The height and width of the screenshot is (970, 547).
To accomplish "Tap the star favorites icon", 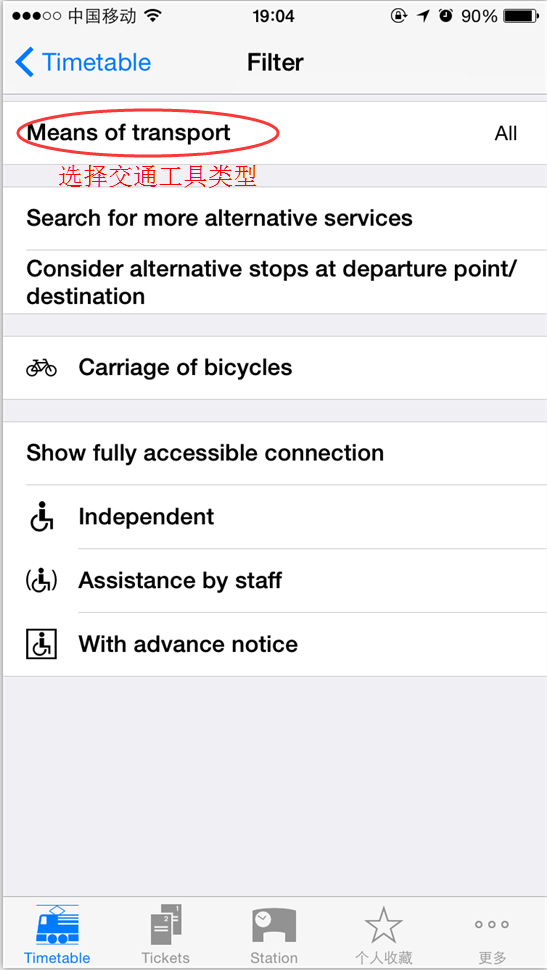I will (x=384, y=925).
